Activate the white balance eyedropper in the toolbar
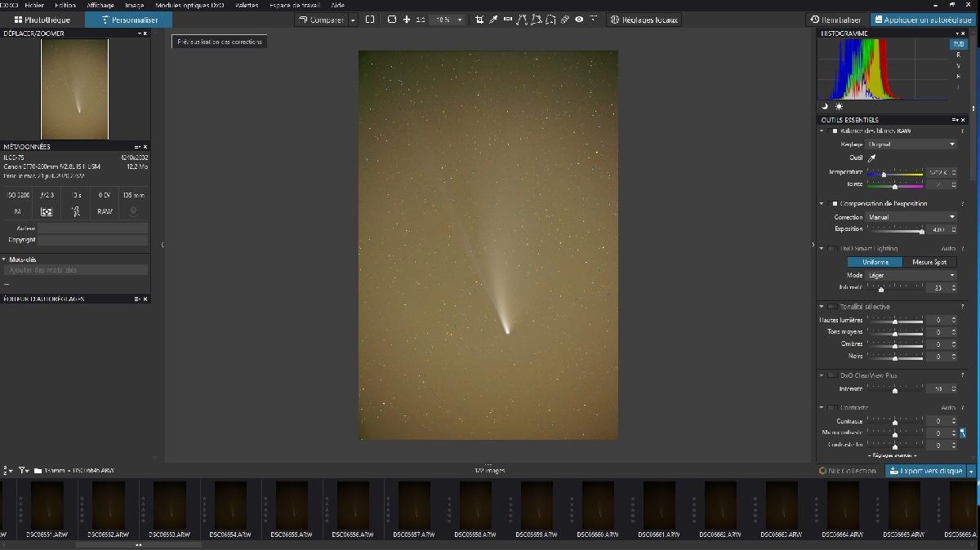 [x=494, y=20]
